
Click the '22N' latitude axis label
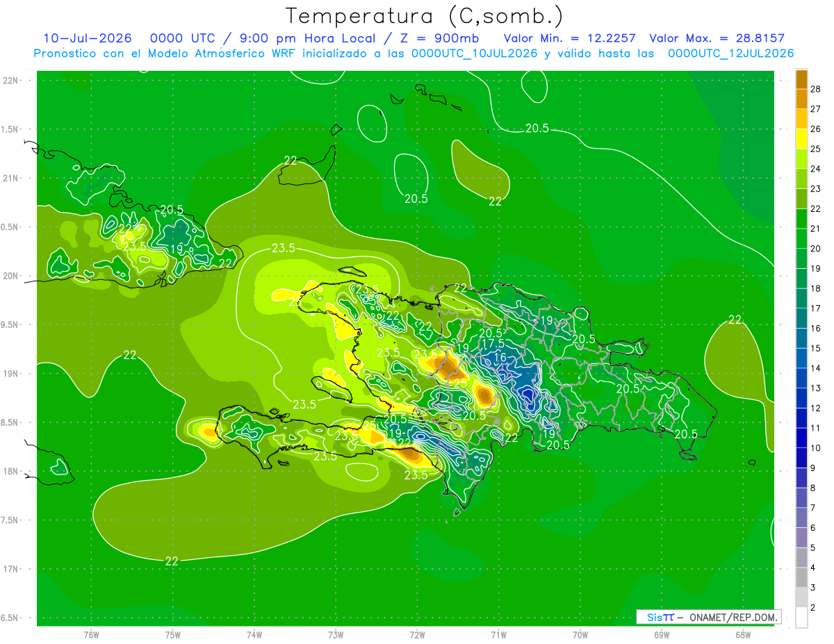[x=10, y=81]
